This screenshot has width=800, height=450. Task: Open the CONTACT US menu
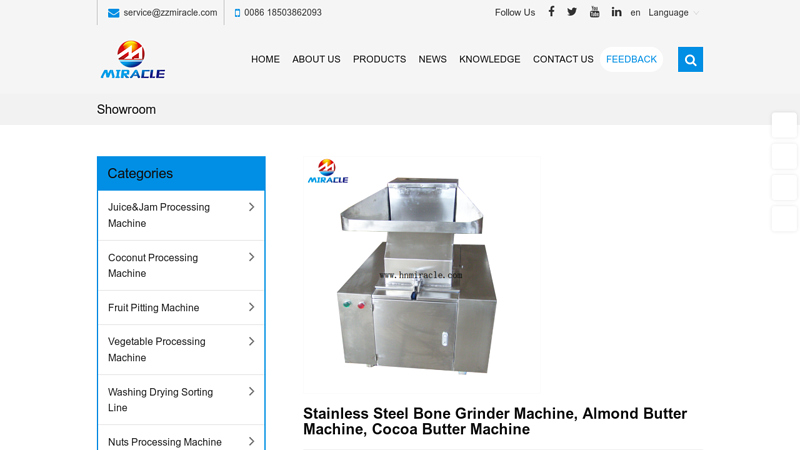pos(563,59)
